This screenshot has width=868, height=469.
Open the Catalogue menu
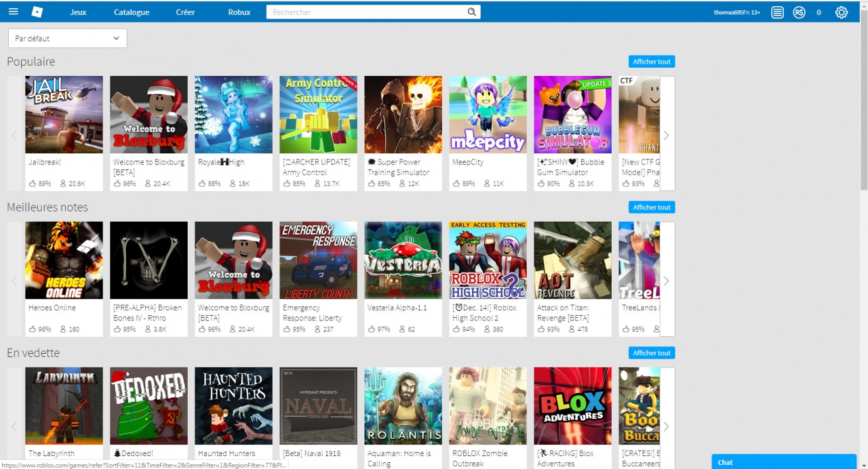pos(132,12)
